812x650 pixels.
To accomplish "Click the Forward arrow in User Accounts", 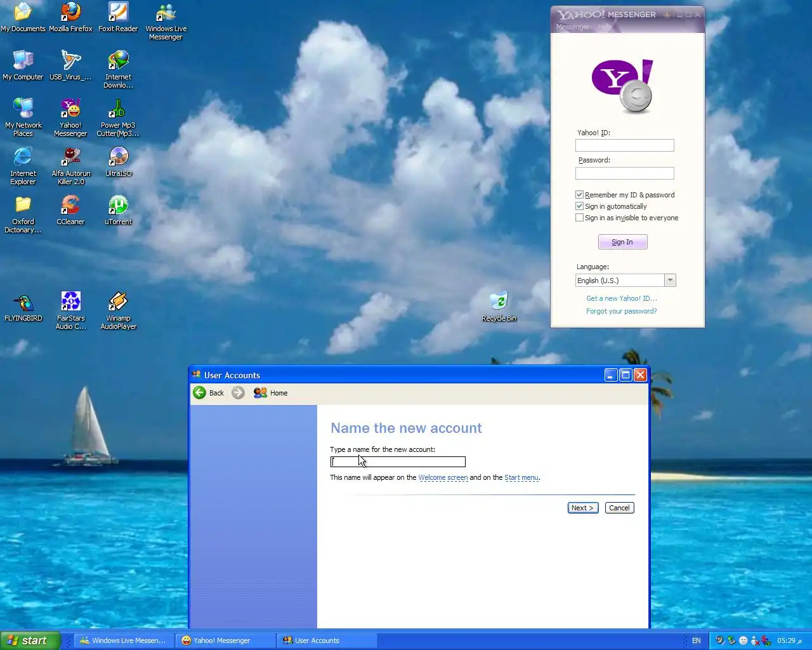I will [x=238, y=393].
